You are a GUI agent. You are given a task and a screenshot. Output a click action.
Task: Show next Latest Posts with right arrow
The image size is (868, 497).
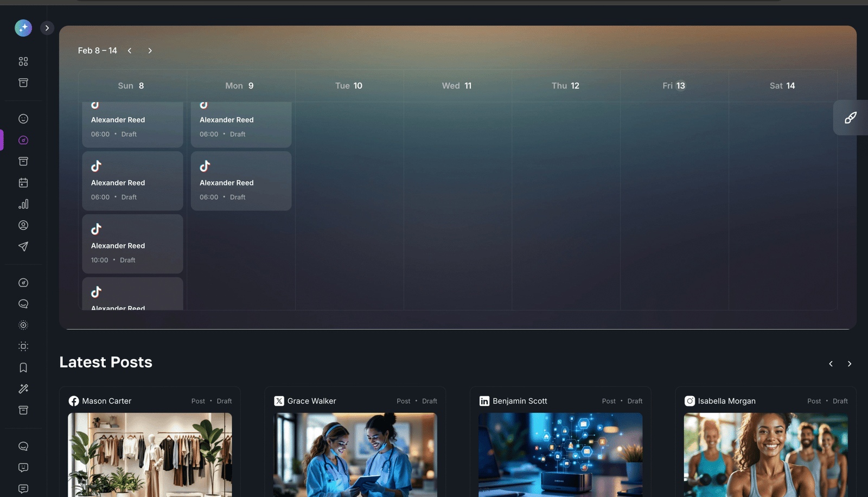coord(850,364)
